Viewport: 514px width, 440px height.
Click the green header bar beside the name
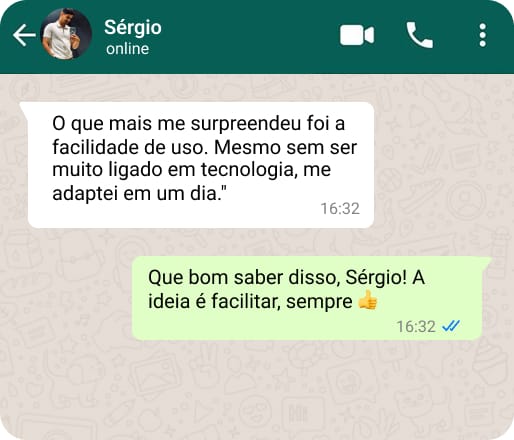click(x=250, y=35)
